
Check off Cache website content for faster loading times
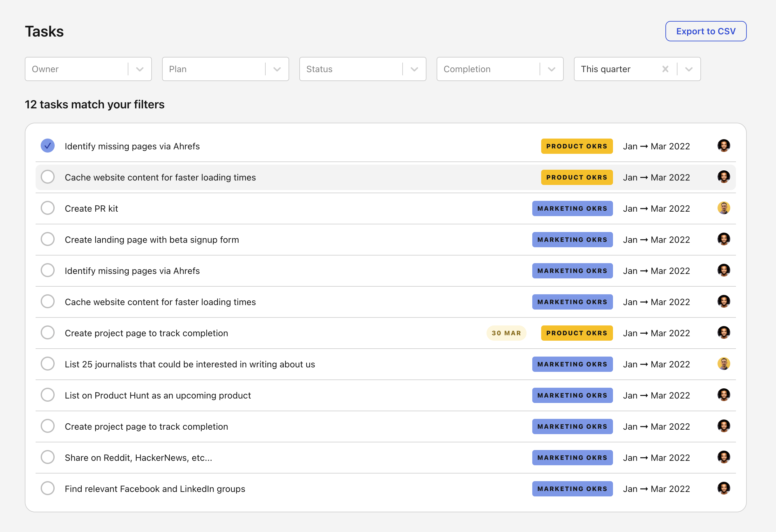47,177
